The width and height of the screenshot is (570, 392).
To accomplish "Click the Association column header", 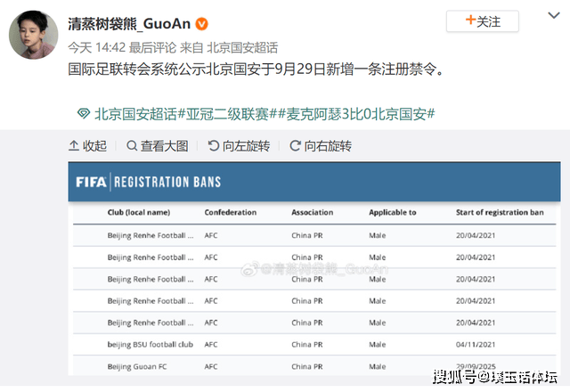I will [x=313, y=213].
